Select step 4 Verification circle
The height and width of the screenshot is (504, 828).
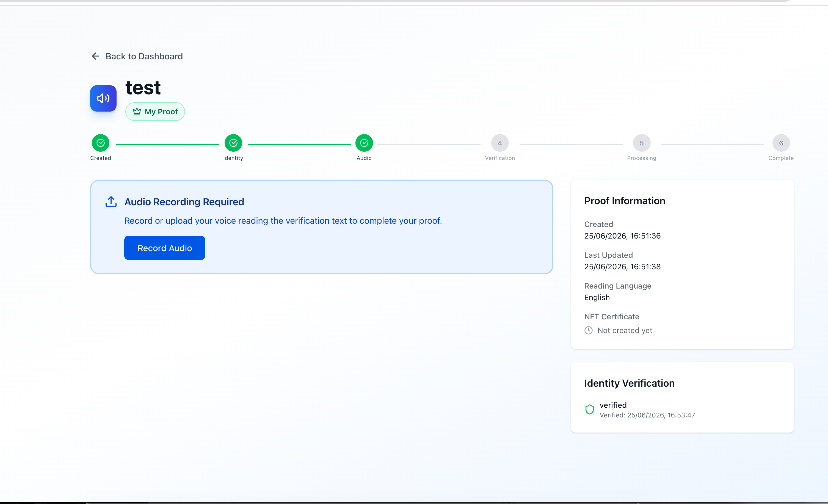(500, 143)
